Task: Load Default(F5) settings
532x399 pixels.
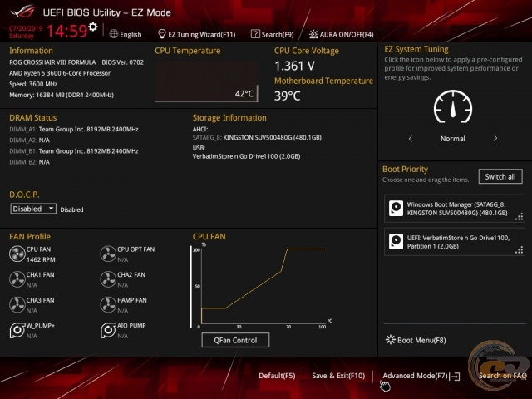Action: (277, 376)
